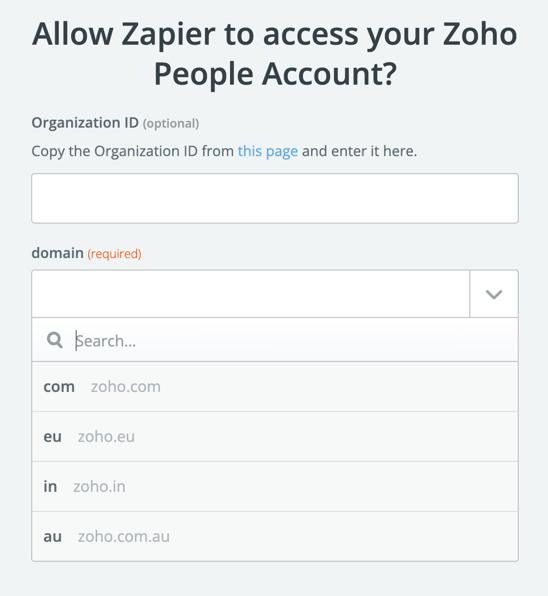
Task: Click the magnifying glass search icon
Action: click(x=55, y=340)
